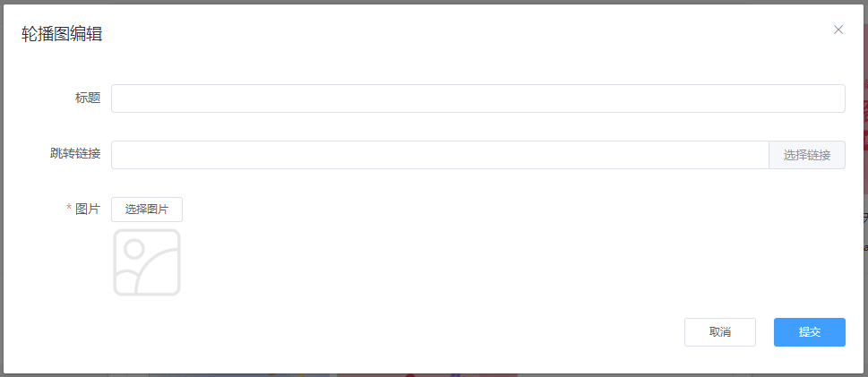This screenshot has height=377, width=868.
Task: Click the 轮播图编辑 dialog title
Action: pos(62,34)
